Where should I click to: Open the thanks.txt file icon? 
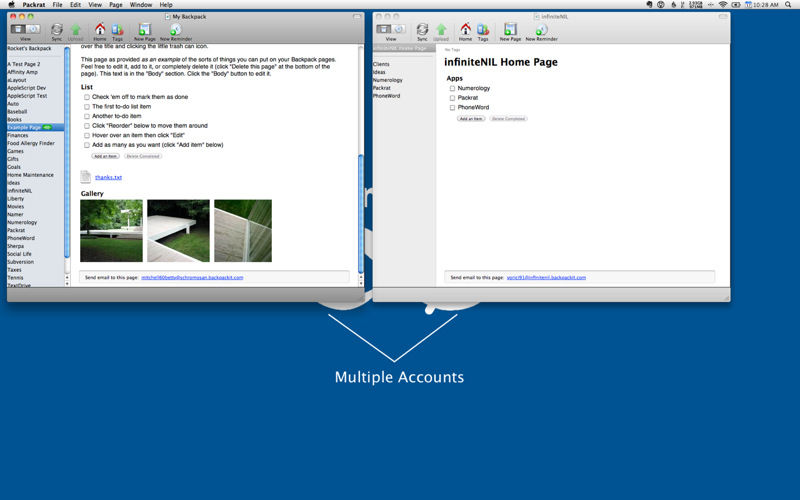click(x=86, y=177)
